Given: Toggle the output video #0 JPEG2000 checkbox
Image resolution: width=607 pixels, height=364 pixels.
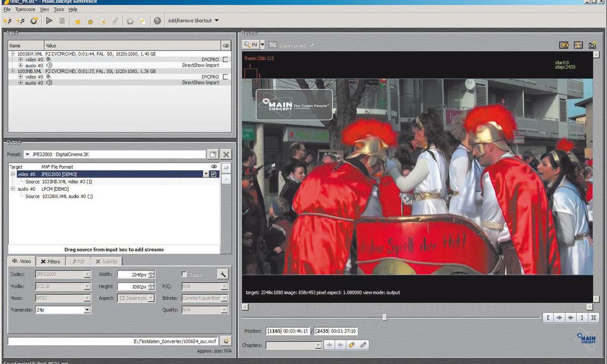Looking at the screenshot, I should pos(214,174).
